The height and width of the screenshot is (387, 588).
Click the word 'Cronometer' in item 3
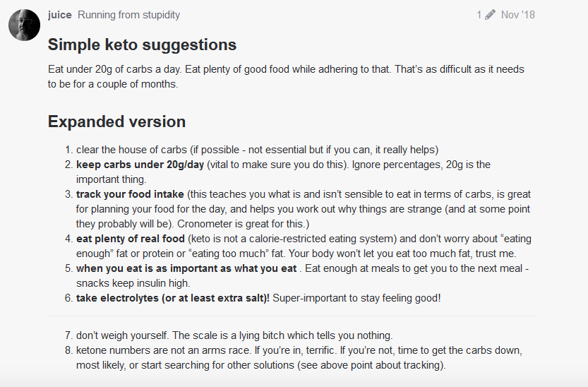(205, 224)
